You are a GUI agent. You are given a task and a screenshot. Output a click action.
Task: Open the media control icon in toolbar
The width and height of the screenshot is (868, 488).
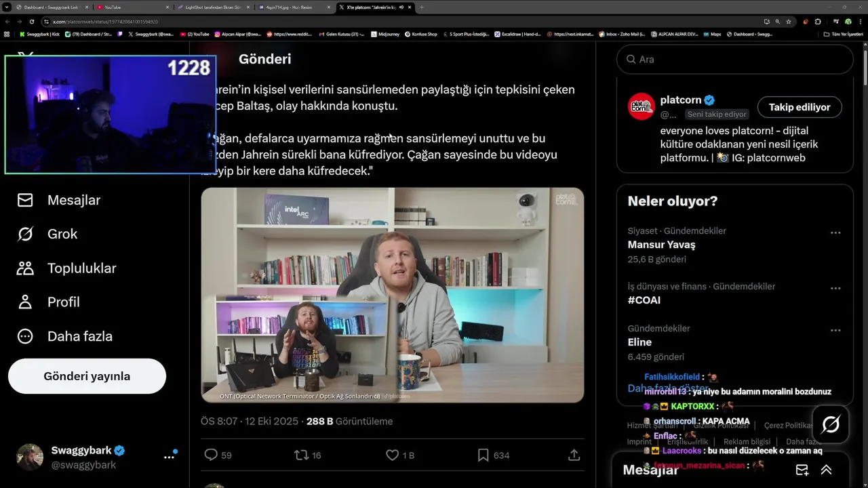click(836, 22)
